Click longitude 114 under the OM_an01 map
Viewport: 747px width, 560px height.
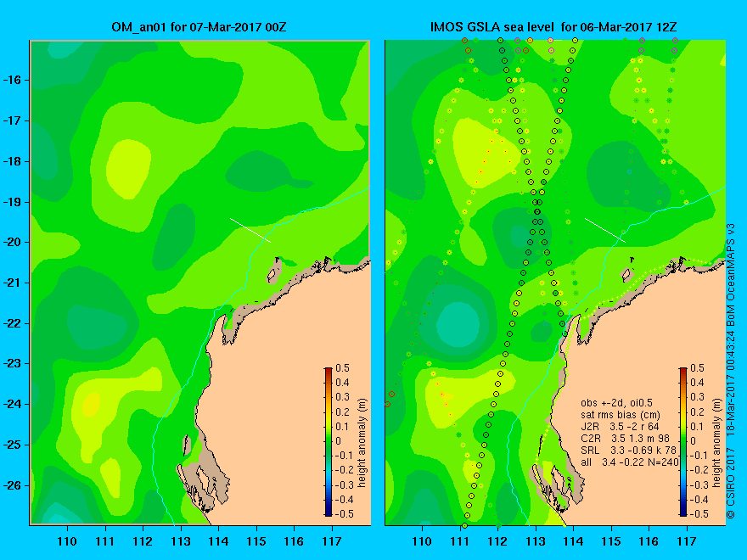[x=218, y=541]
